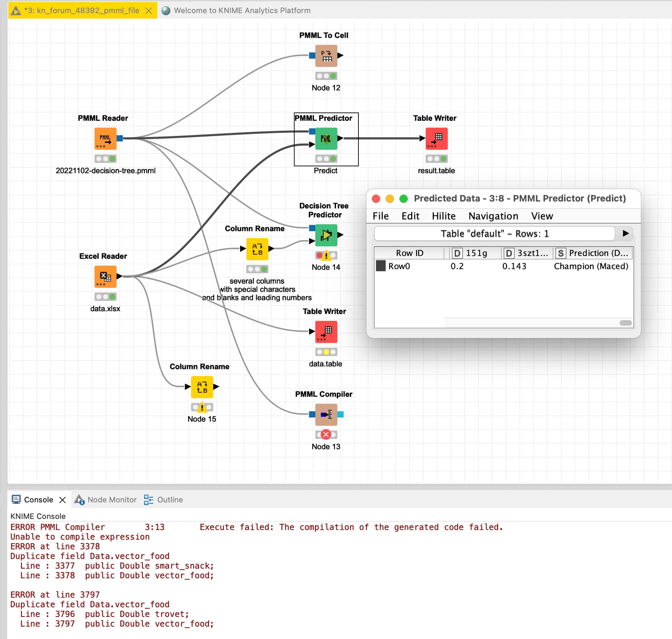Screen dimensions: 672x639
Task: Click the 0.143 cell value
Action: click(x=514, y=266)
